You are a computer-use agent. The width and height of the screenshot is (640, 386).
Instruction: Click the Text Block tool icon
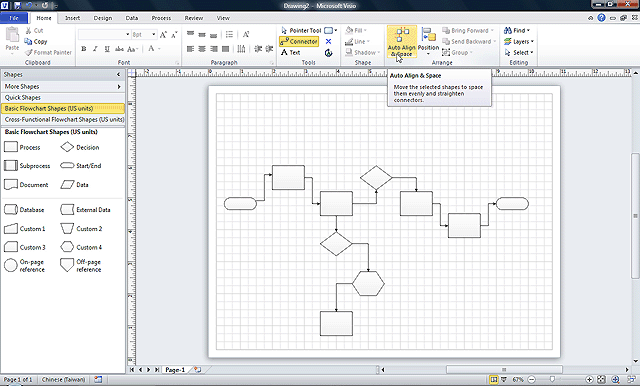pyautogui.click(x=328, y=53)
